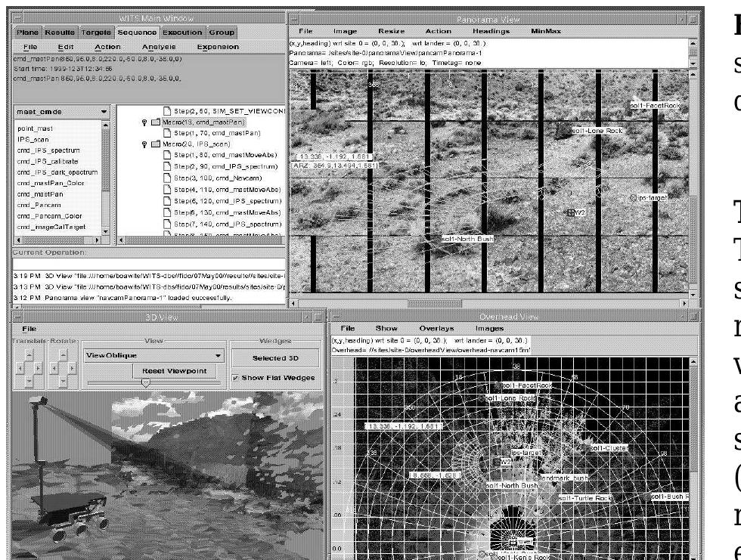Click folder icon of Macro(20, IPS_scan)
The image size is (741, 560).
pos(156,144)
